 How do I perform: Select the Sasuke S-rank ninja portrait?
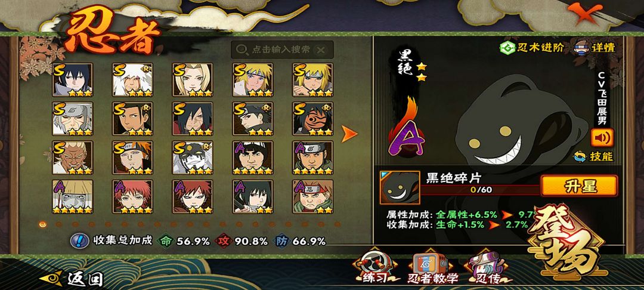coord(72,80)
